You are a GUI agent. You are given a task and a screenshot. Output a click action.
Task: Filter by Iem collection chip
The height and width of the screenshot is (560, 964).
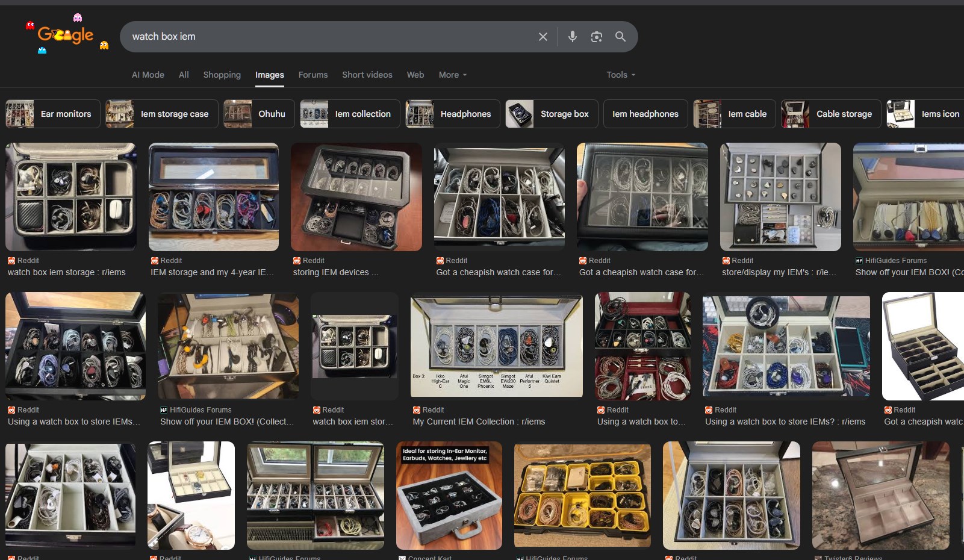pyautogui.click(x=350, y=114)
